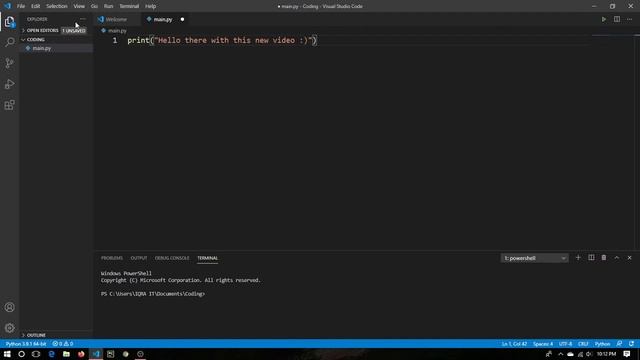Open the Explorer view in activity bar
Image resolution: width=640 pixels, height=360 pixels.
[x=9, y=22]
